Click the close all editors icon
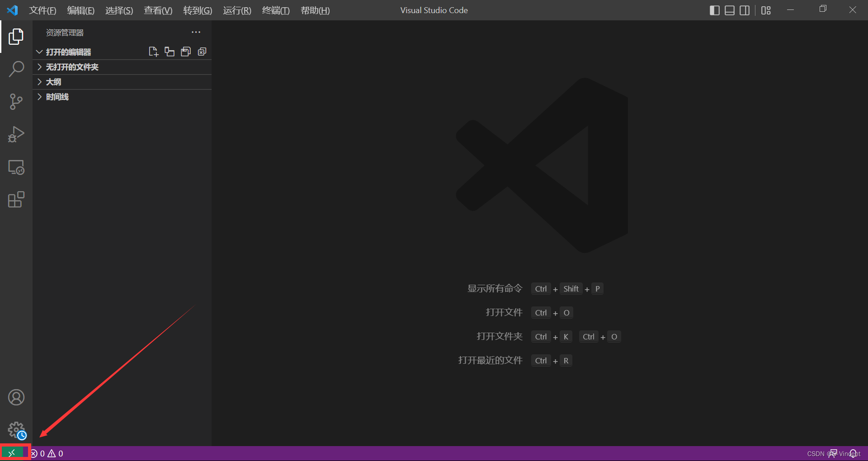This screenshot has width=868, height=461. coord(202,52)
